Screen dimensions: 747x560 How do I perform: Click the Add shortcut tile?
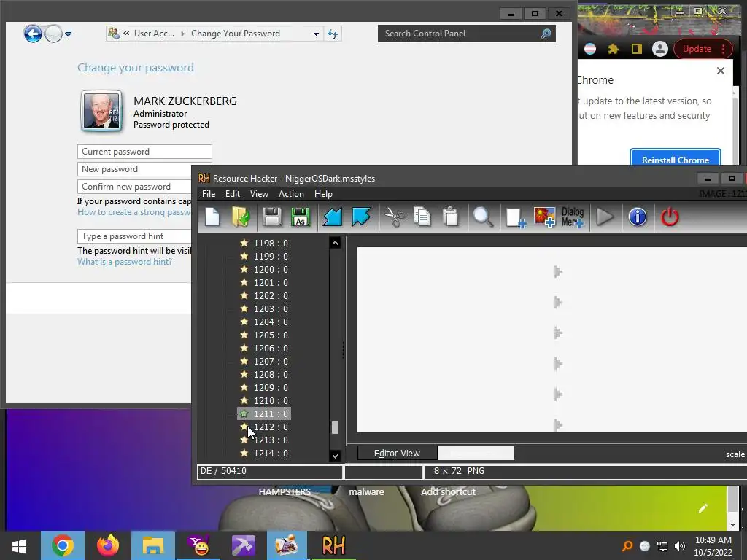point(448,491)
